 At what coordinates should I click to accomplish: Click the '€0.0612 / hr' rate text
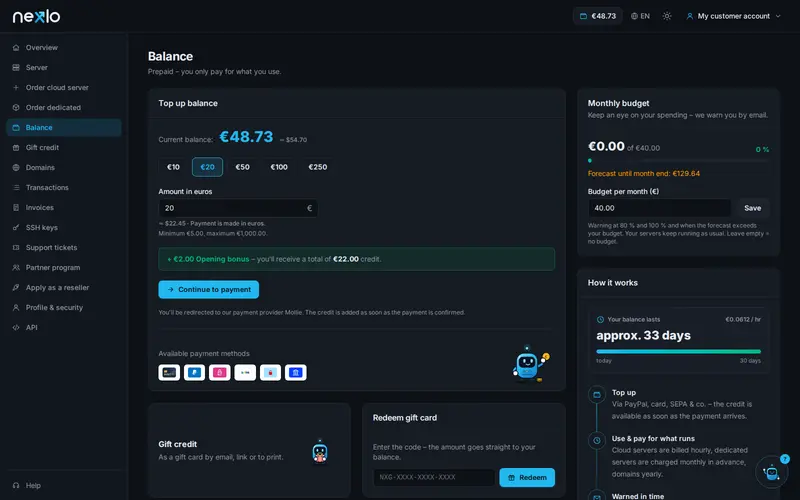point(743,319)
